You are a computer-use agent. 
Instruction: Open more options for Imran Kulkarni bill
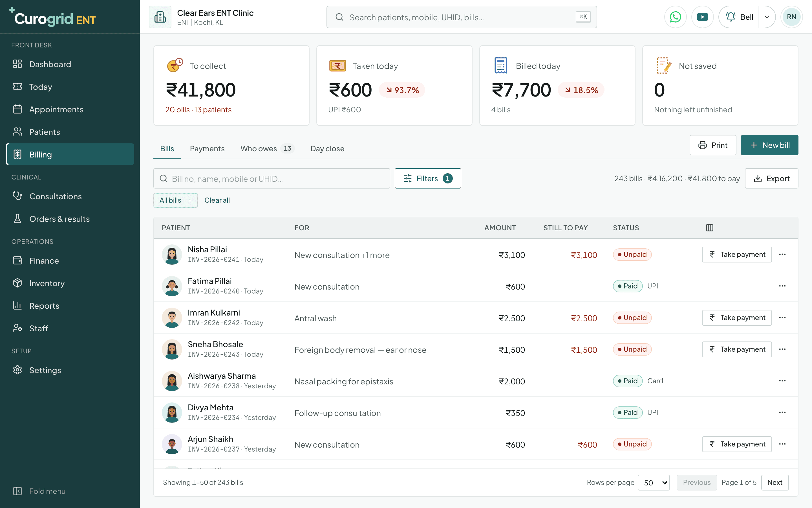tap(782, 317)
